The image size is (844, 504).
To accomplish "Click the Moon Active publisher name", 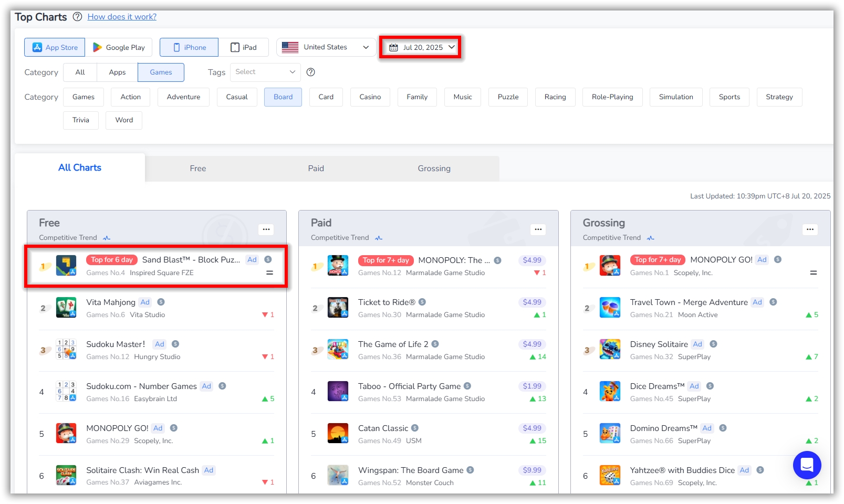I will (698, 315).
